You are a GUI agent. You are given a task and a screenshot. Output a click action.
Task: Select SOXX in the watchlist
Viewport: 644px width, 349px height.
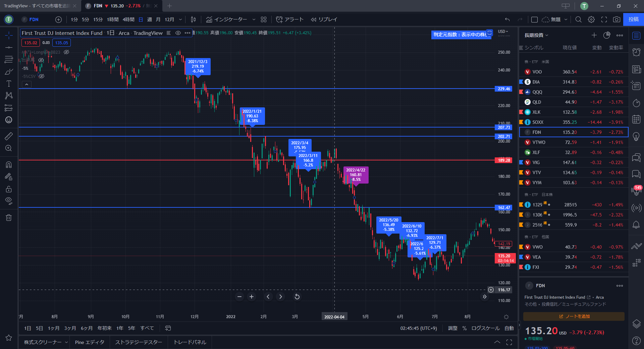(x=538, y=122)
